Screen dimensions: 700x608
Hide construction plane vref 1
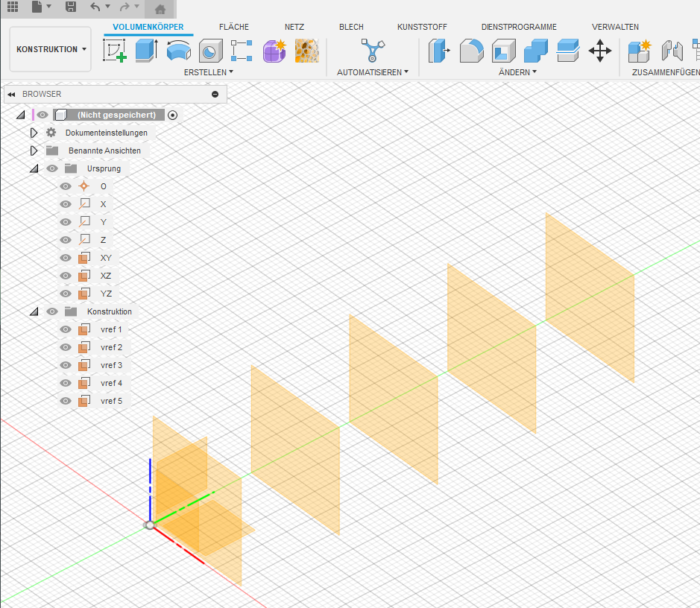66,329
